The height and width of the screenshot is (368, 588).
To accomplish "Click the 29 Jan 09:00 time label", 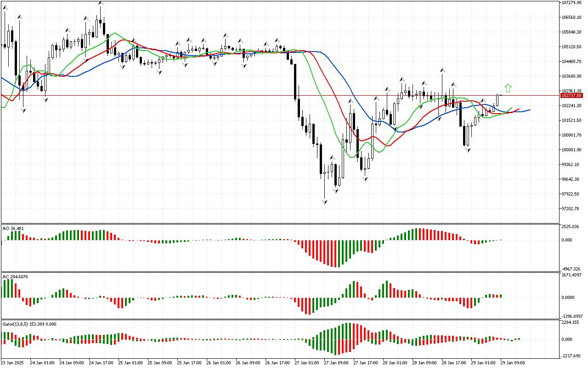I will [513, 363].
